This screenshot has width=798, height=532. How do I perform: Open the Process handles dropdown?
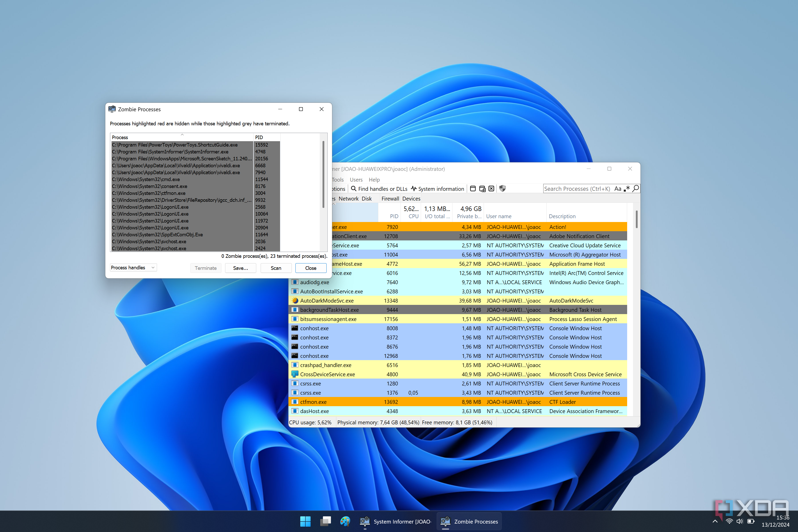133,267
